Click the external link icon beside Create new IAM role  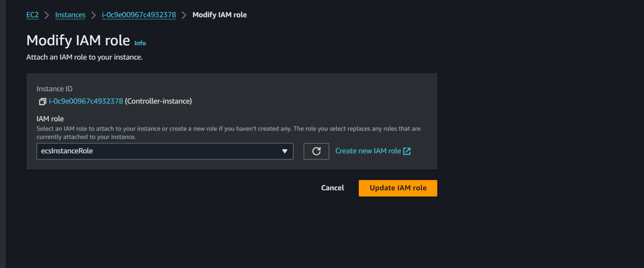pyautogui.click(x=407, y=151)
